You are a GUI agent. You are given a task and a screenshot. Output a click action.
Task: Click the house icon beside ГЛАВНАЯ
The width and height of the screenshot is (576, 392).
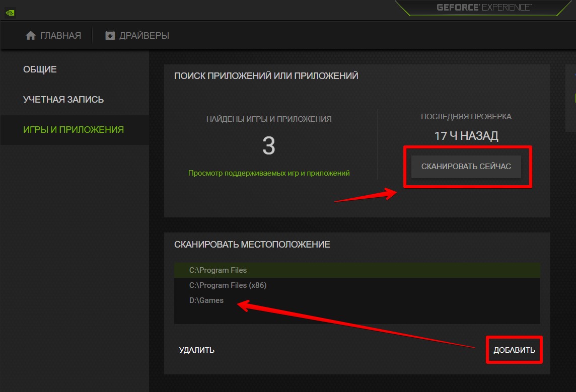coord(31,35)
